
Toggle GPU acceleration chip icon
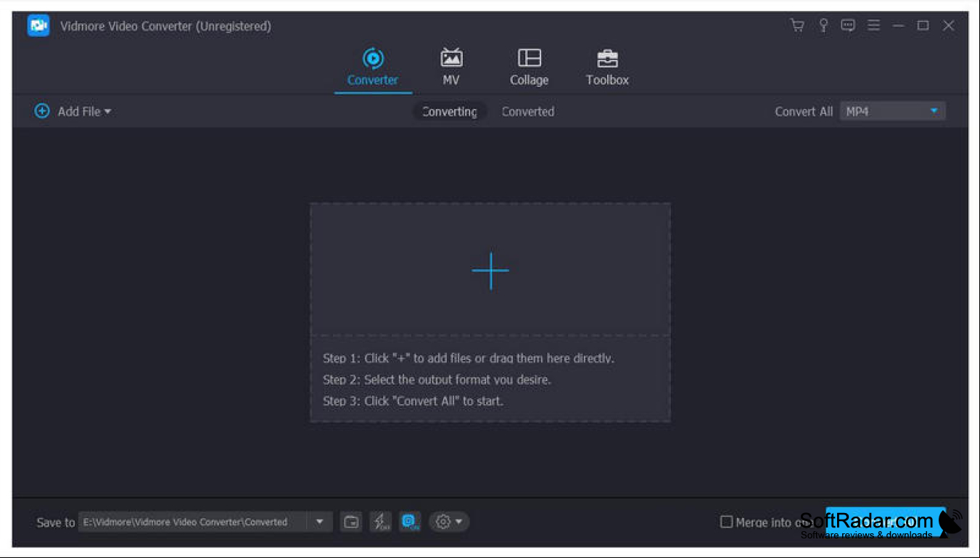click(x=410, y=522)
